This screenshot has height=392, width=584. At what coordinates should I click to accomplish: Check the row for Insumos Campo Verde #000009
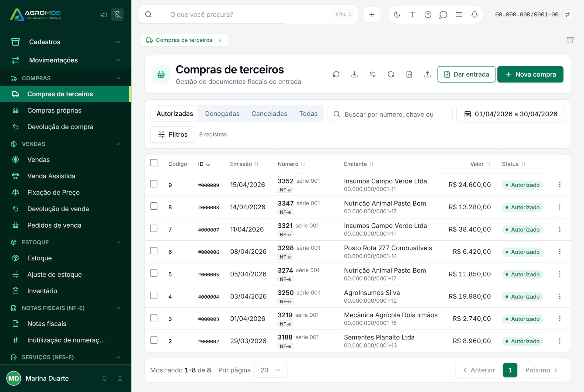154,184
